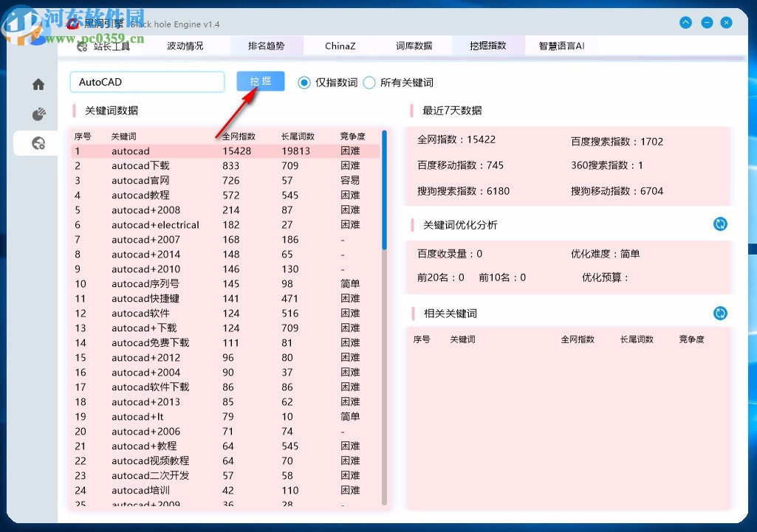Select the autocad+2010 row
This screenshot has height=532, width=757.
226,269
